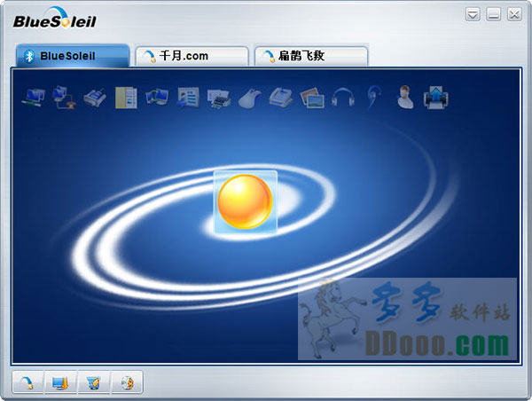Switch to the BlueSoleil tab
Screen dimensions: 532x401
(73, 56)
